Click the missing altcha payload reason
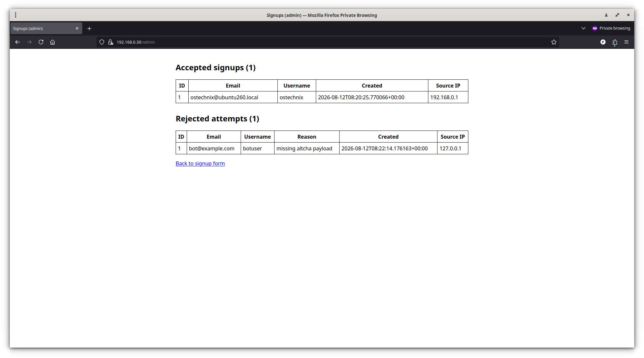644x358 pixels. 307,148
